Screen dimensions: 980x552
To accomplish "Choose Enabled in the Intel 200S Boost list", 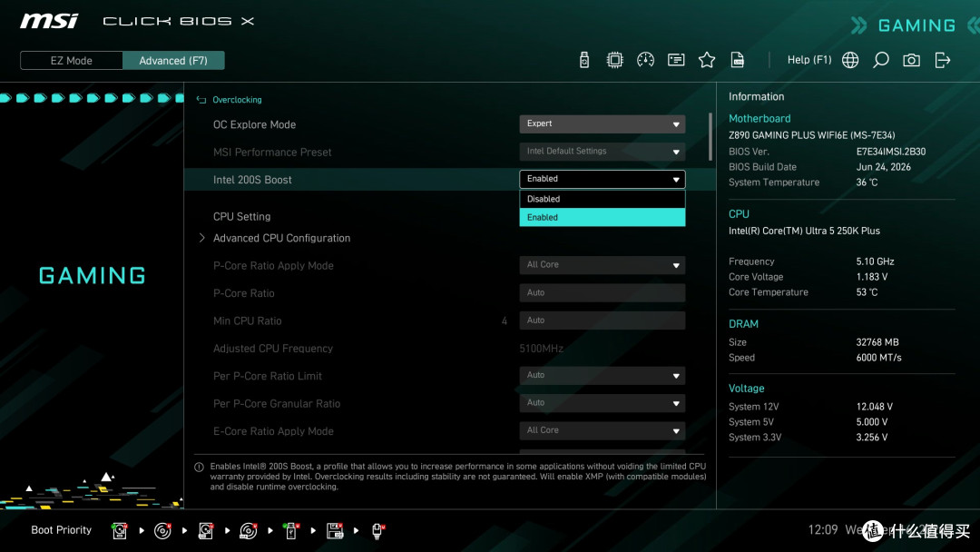I will coord(602,218).
